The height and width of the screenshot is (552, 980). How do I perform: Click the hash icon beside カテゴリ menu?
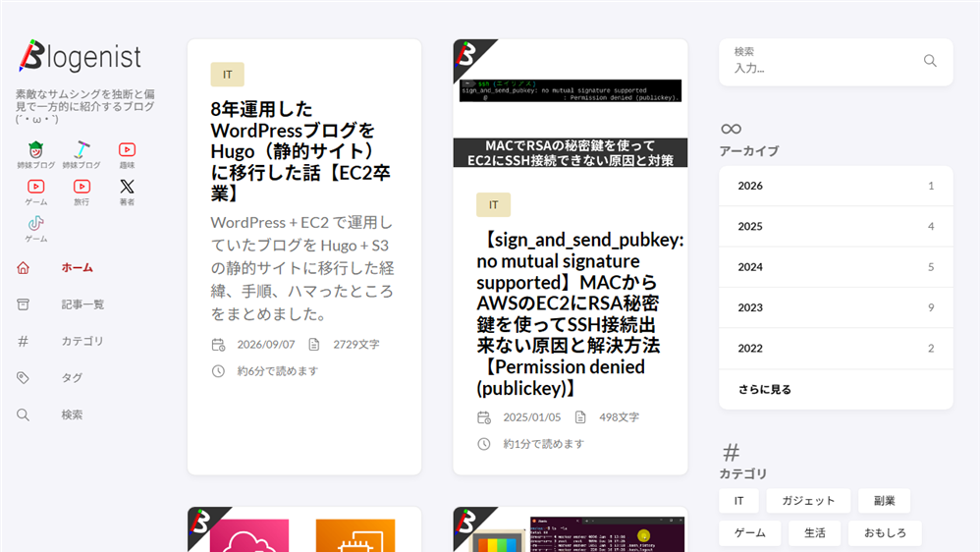(x=24, y=342)
